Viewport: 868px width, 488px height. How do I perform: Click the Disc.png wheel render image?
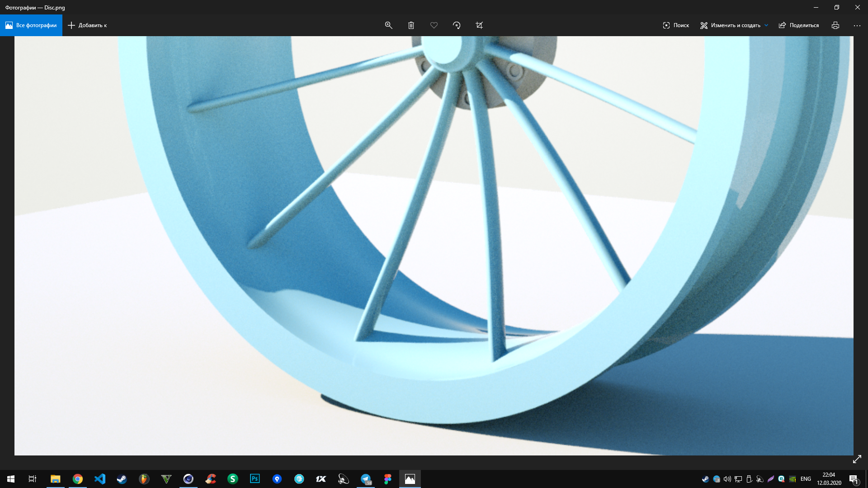pyautogui.click(x=434, y=245)
